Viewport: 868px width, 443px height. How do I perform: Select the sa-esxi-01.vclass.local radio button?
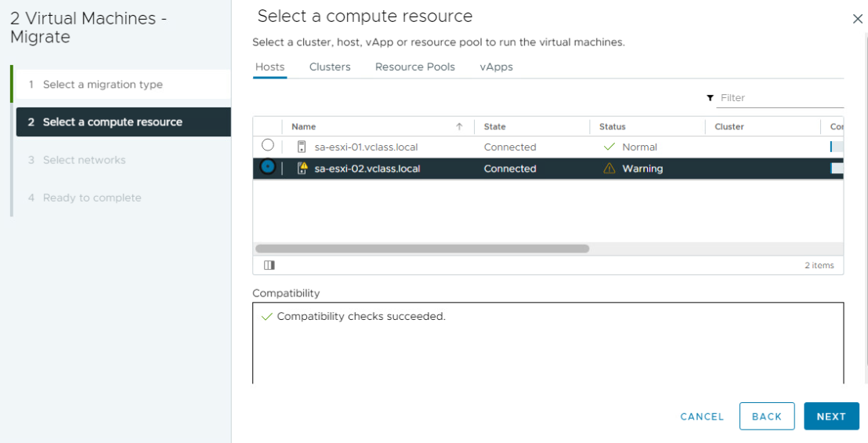coord(268,145)
